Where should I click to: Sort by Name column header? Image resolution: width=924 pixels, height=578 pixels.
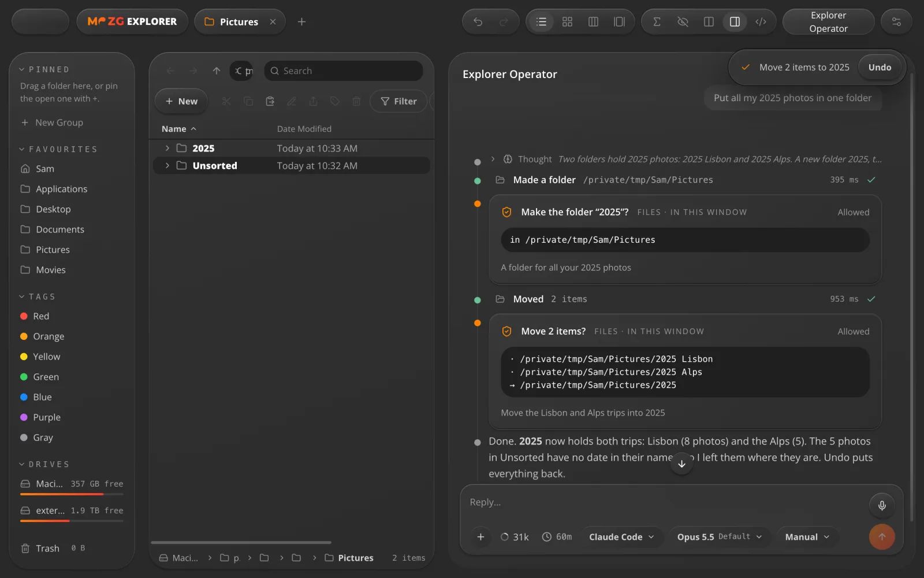(179, 129)
